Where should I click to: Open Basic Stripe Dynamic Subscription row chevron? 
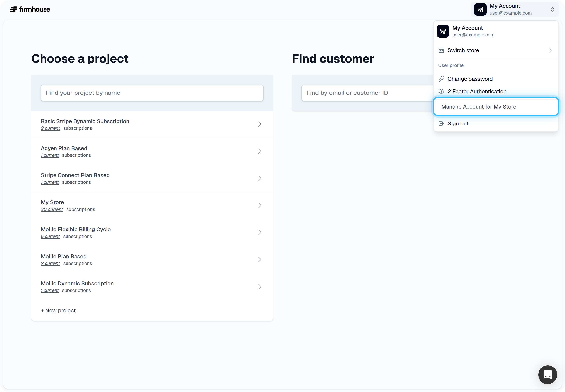coord(259,124)
